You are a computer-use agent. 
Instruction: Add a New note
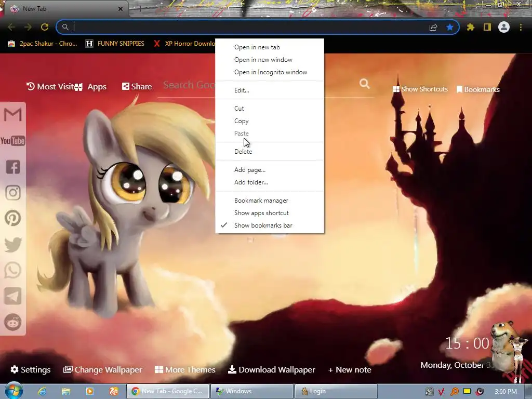click(x=350, y=369)
